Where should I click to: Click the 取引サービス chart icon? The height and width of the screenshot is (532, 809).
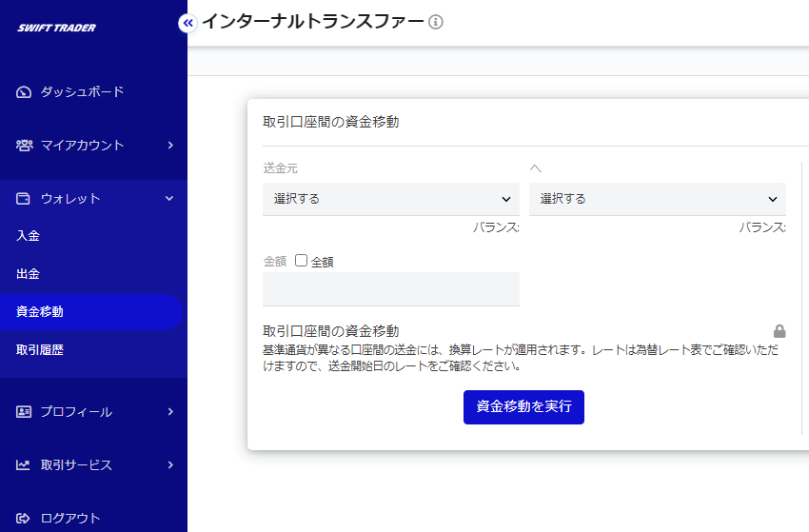click(25, 465)
